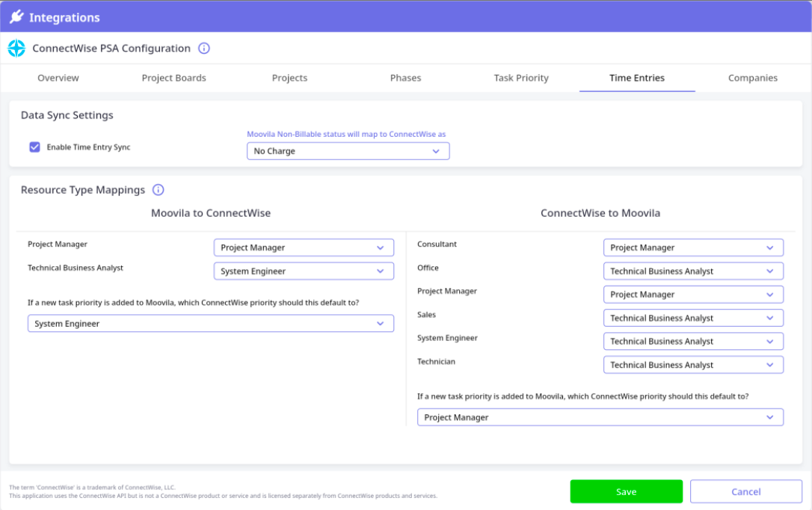Click the Integrations plug icon

tap(16, 17)
